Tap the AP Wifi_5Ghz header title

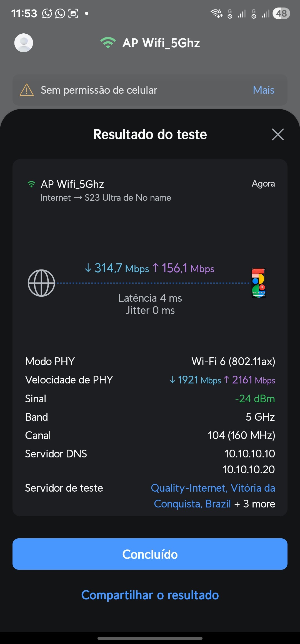[161, 43]
